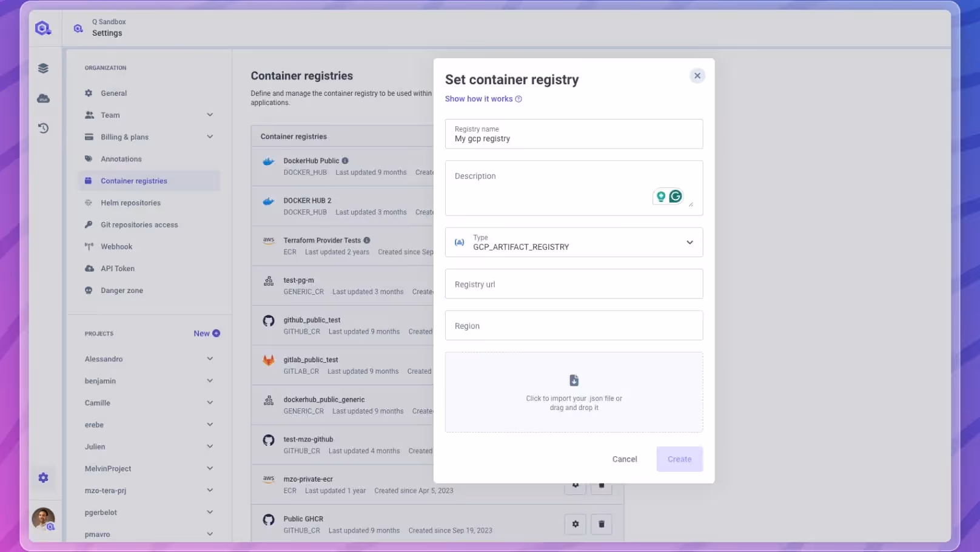Click the Grammarly icon in the Description field
This screenshot has height=552, width=980.
point(676,196)
